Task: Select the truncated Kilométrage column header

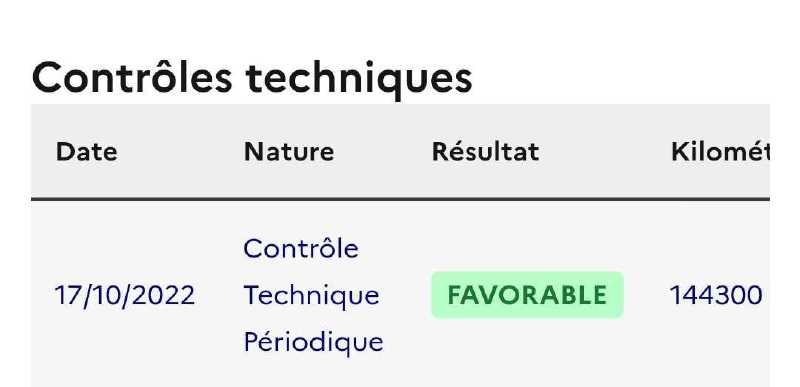Action: pyautogui.click(x=720, y=151)
